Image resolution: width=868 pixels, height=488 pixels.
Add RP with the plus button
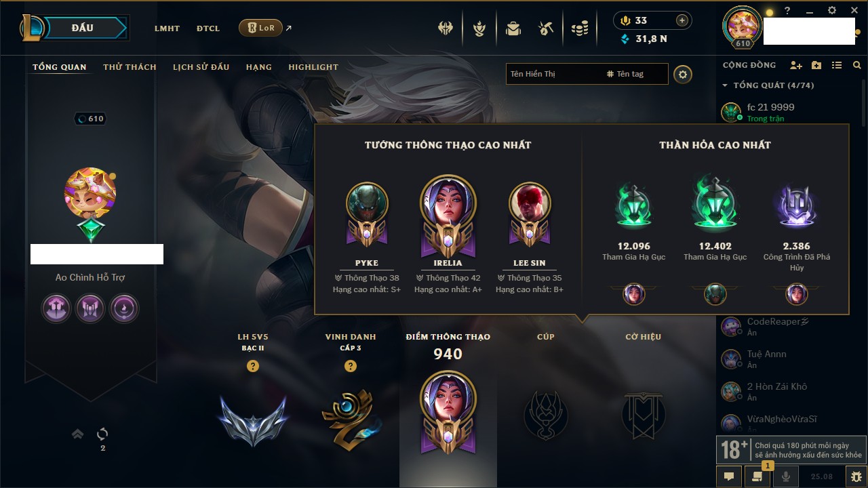pos(682,20)
